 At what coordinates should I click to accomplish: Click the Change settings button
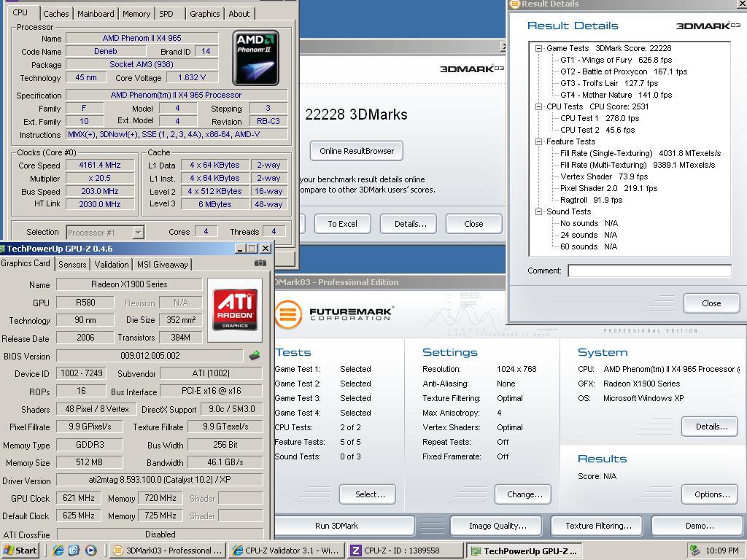522,494
